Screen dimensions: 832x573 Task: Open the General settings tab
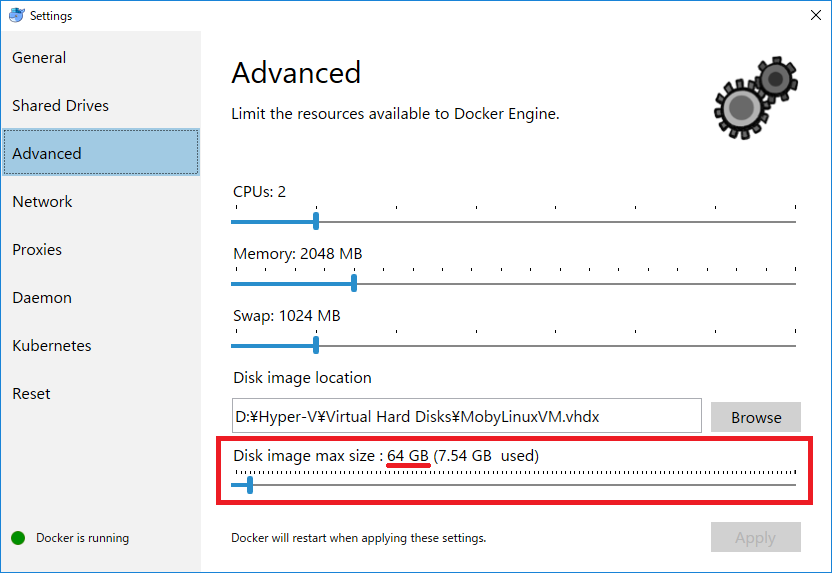click(x=40, y=58)
